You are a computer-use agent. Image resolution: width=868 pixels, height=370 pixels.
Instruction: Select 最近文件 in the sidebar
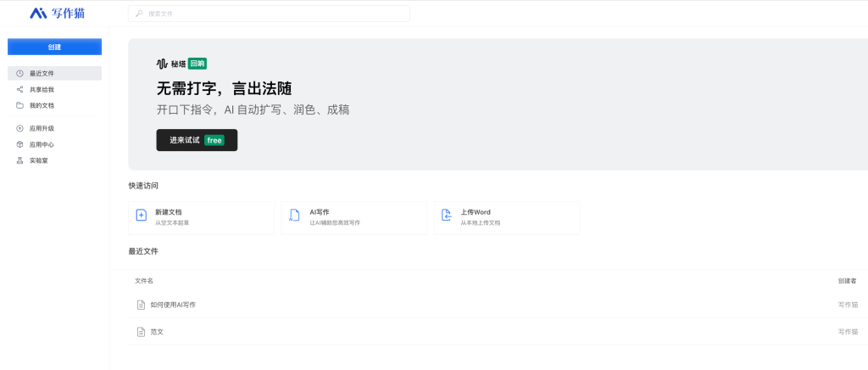click(x=54, y=73)
